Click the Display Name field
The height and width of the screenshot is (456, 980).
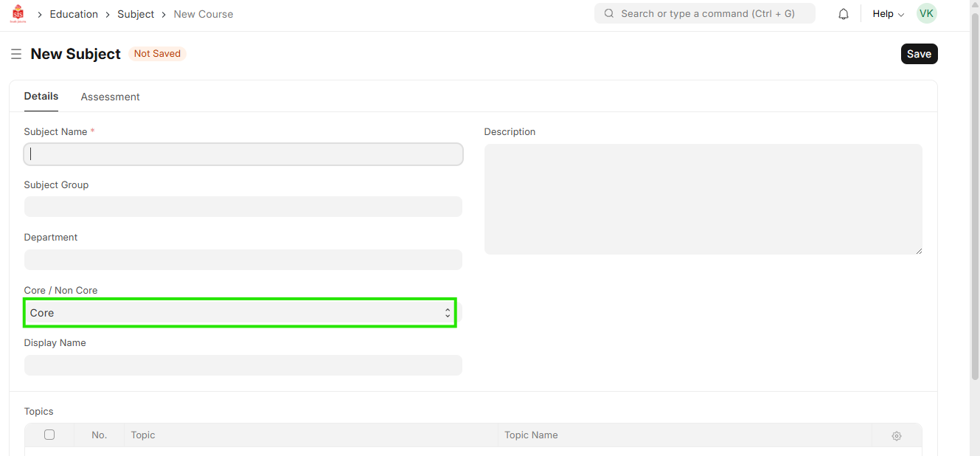(x=243, y=365)
